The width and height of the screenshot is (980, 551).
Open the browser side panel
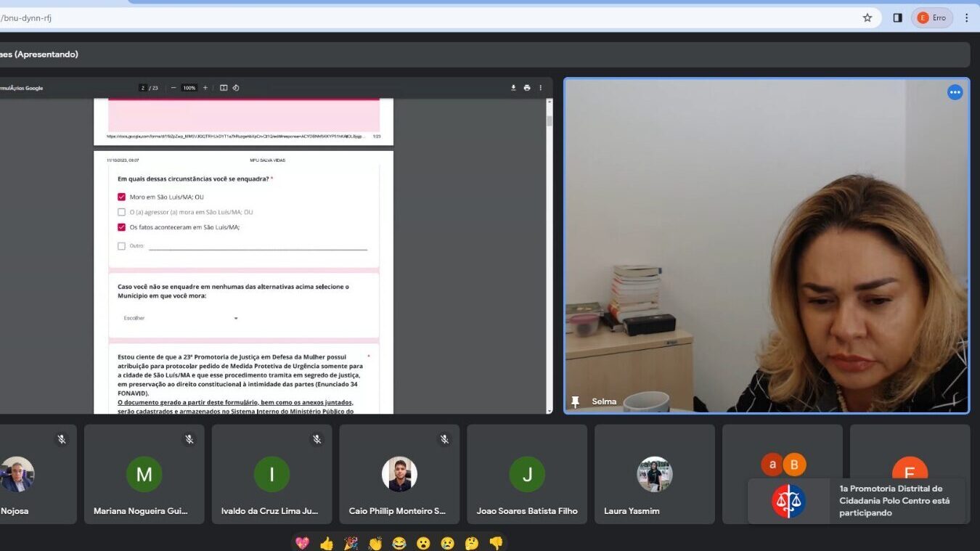897,18
